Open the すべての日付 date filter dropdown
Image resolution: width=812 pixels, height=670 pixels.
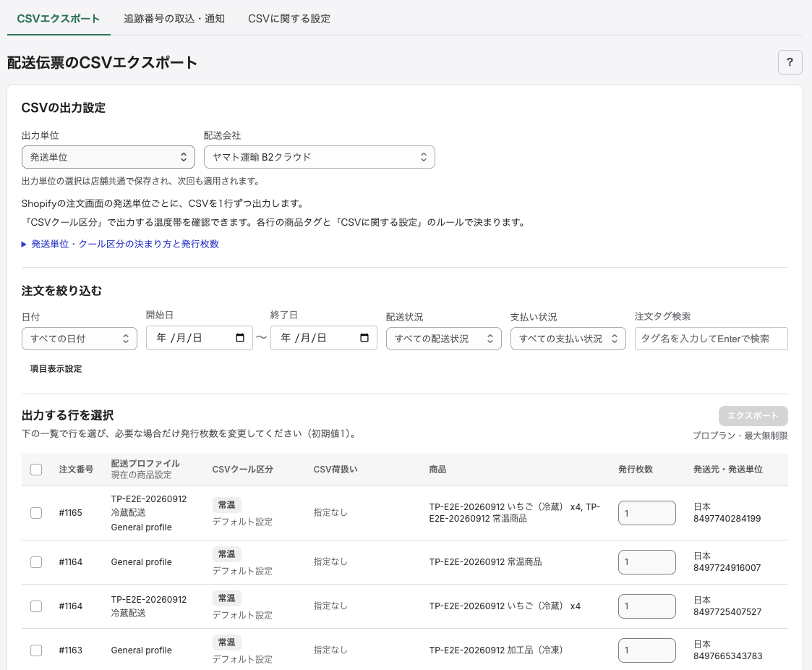(80, 339)
